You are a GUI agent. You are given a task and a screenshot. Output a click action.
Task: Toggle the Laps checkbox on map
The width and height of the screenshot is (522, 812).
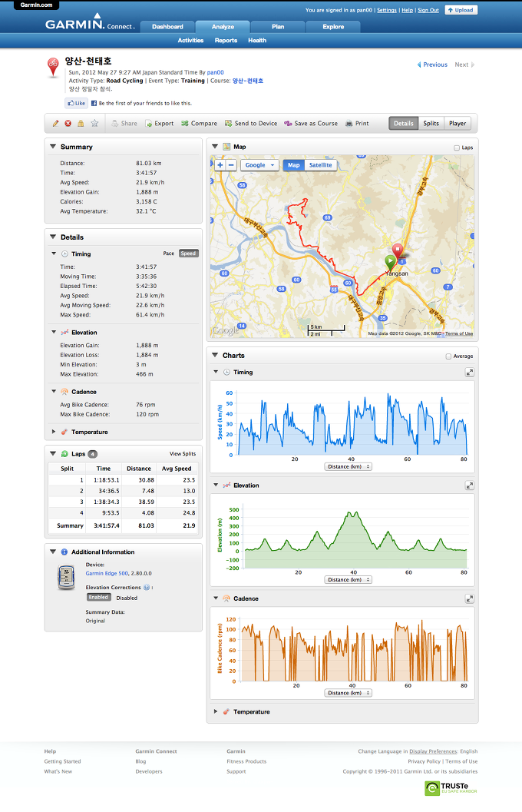click(x=456, y=148)
